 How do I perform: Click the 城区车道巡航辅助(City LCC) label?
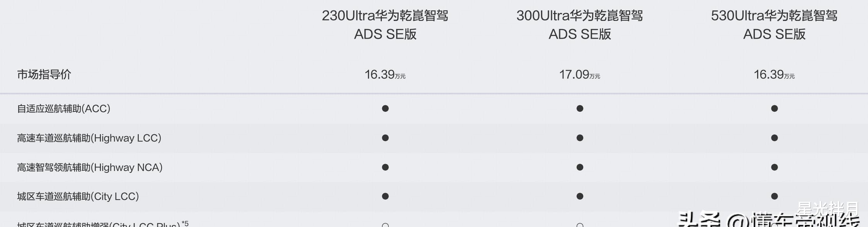(78, 196)
